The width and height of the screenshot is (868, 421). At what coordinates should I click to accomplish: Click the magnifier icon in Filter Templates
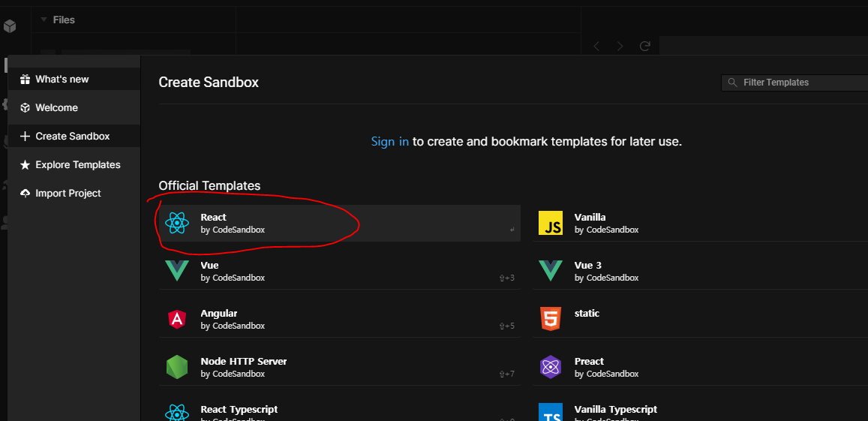(733, 82)
